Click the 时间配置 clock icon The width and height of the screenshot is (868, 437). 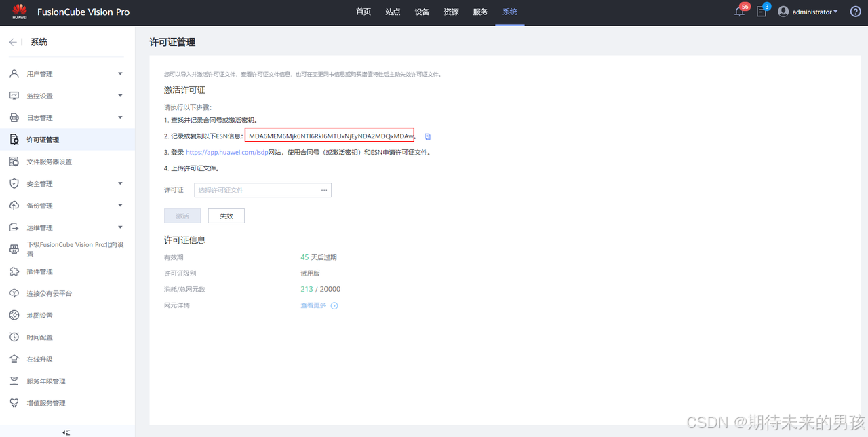click(x=14, y=337)
